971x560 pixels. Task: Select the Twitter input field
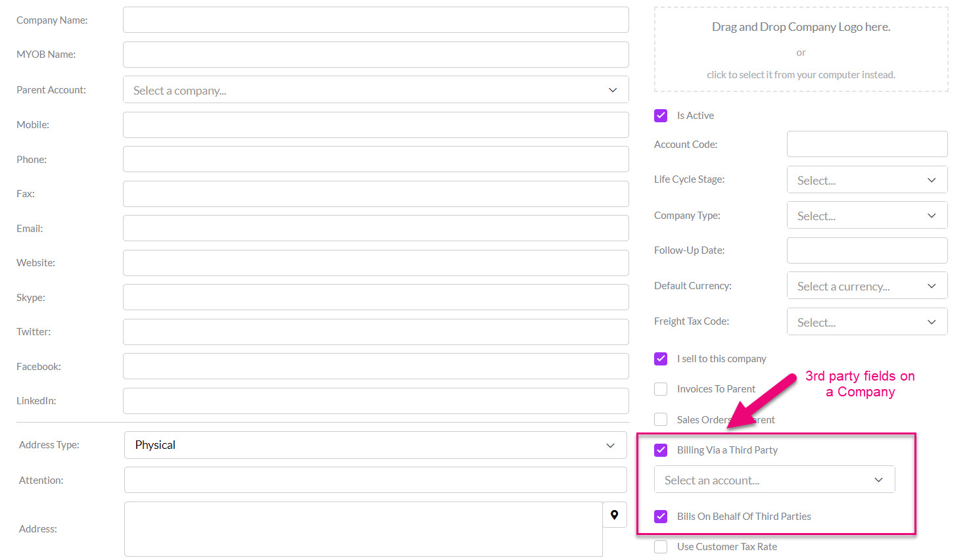[x=376, y=332]
